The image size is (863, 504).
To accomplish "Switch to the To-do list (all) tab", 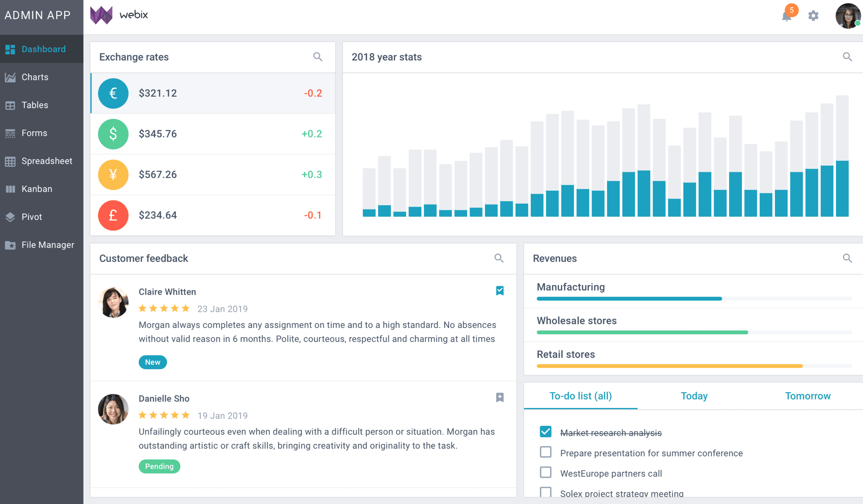I will (581, 396).
